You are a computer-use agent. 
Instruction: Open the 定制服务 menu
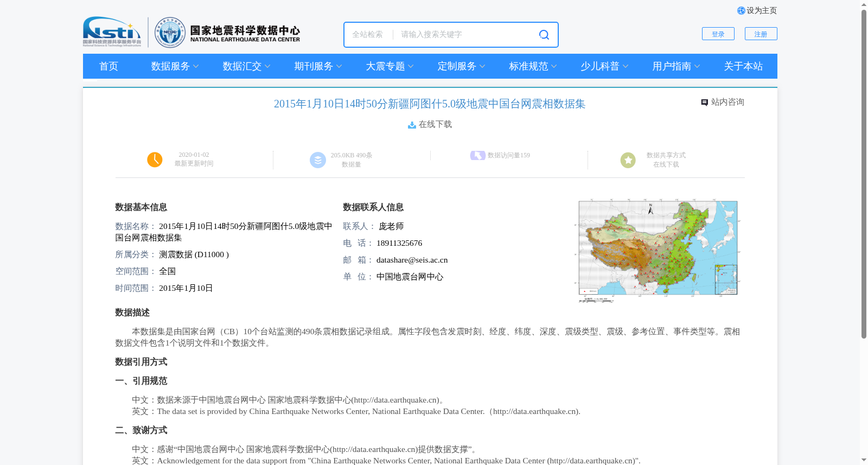457,66
